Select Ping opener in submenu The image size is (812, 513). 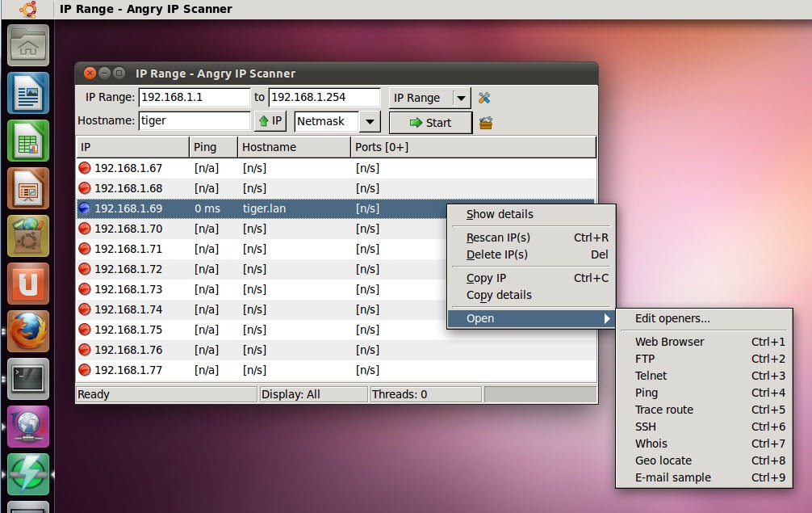705,393
